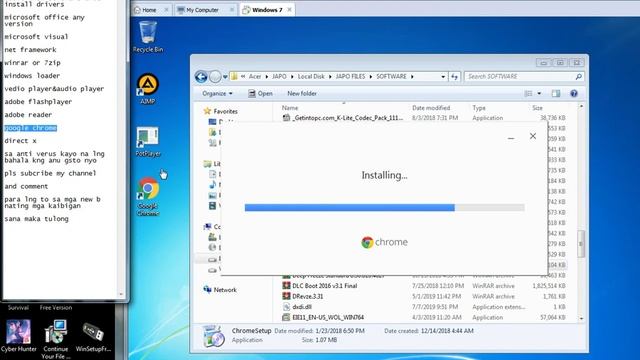
Task: Click the Local Disk breadcrumb segment
Action: coord(311,77)
